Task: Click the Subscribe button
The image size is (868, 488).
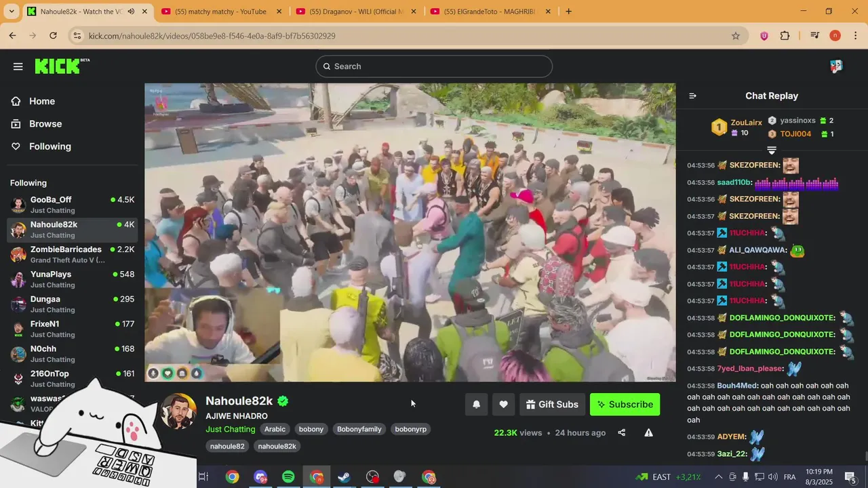Action: (625, 405)
